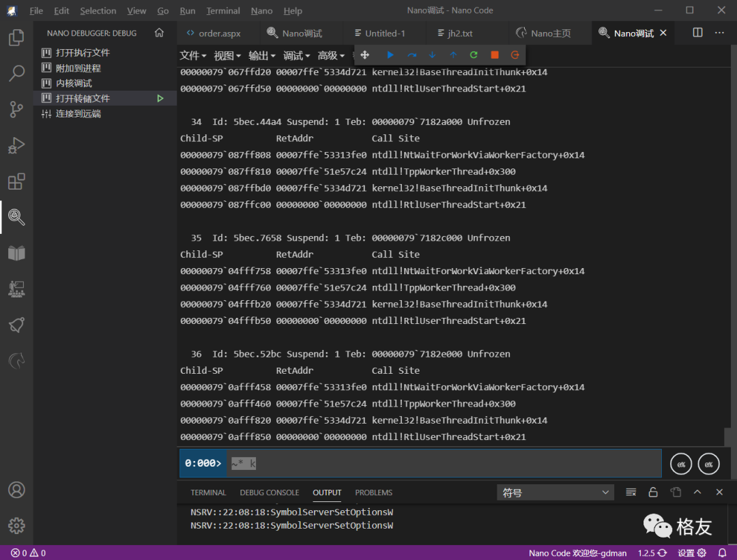Select 打开执行文件 in the debugger list
The width and height of the screenshot is (737, 560).
[x=105, y=53]
